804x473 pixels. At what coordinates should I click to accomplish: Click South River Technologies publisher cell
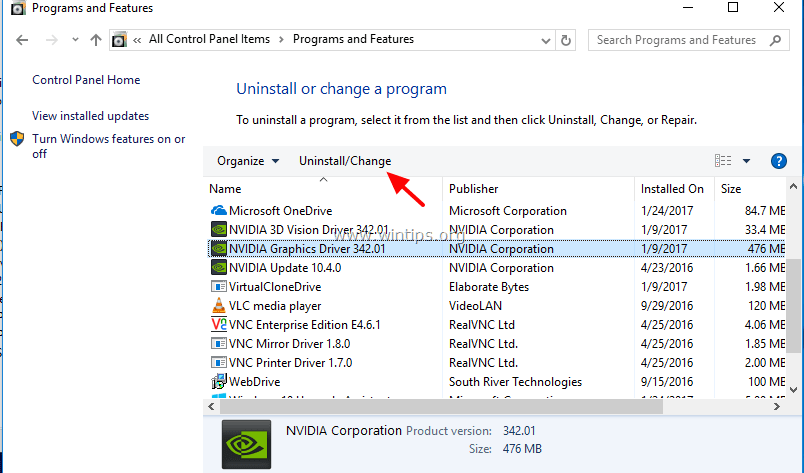pyautogui.click(x=515, y=382)
